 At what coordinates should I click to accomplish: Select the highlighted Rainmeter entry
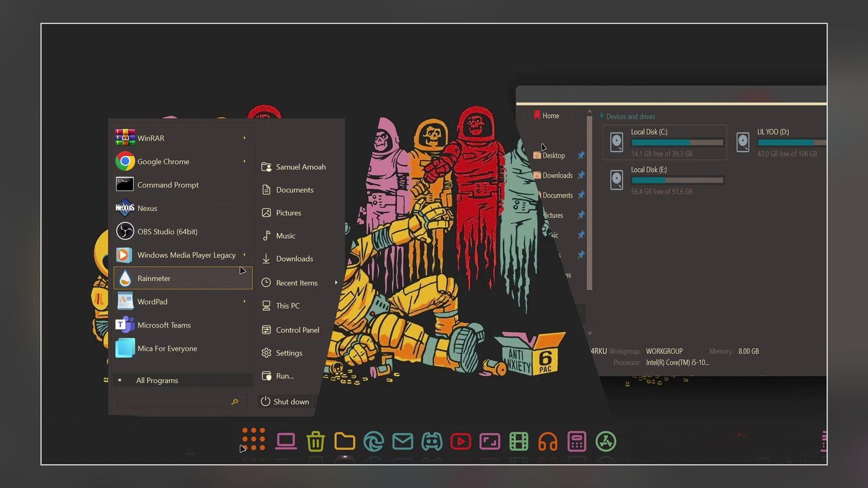point(183,278)
